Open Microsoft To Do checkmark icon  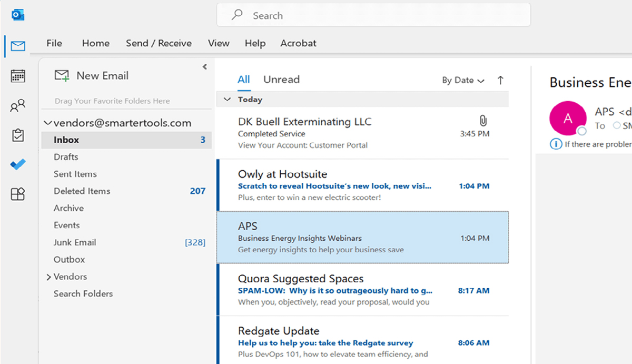(17, 164)
